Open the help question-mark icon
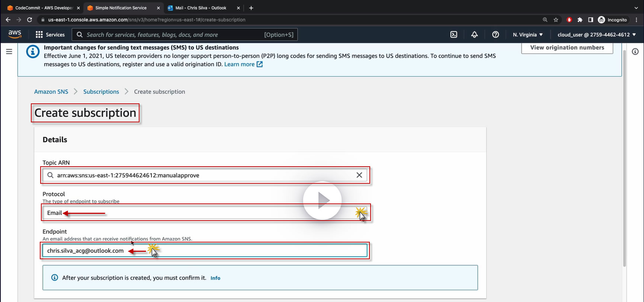Viewport: 644px width, 302px height. (496, 35)
